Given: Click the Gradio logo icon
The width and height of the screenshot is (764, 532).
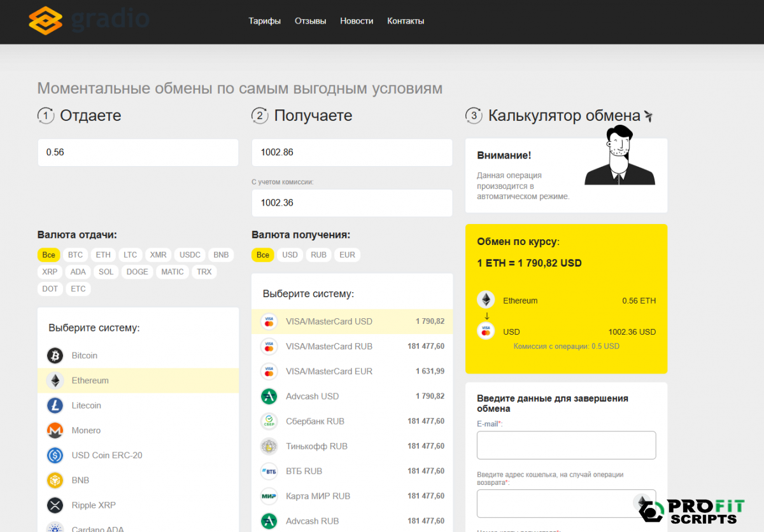Looking at the screenshot, I should [45, 20].
